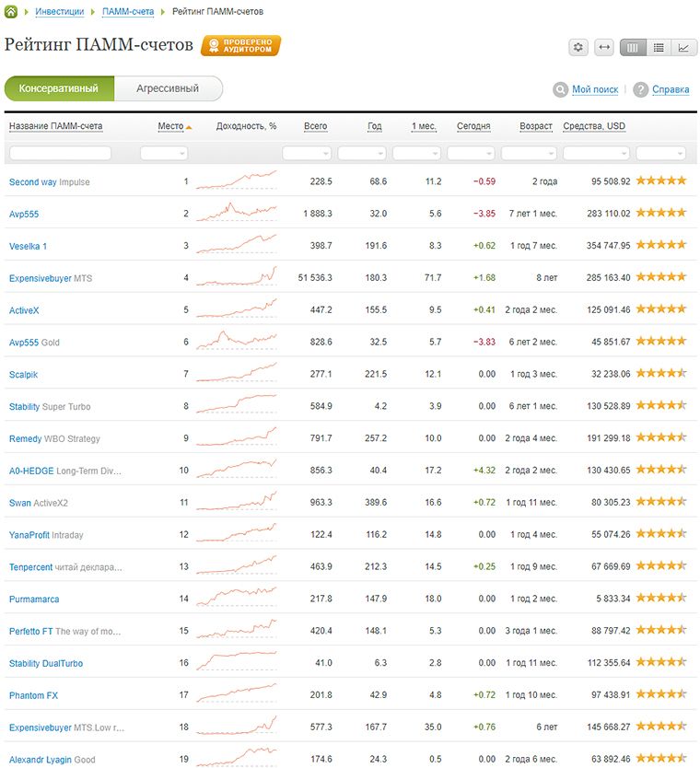Open the Возраст filter dropdown

click(x=529, y=153)
